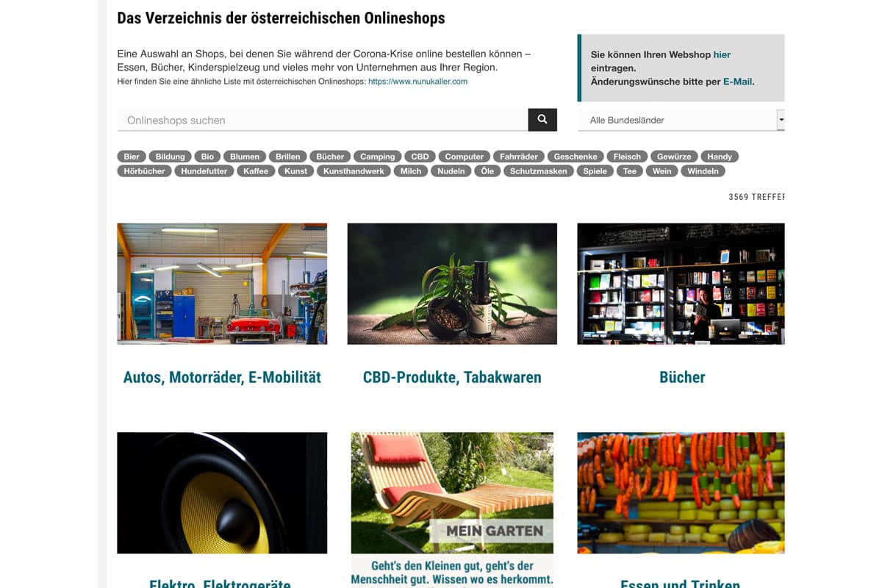
Task: Click the bookstore shelves image
Action: [681, 284]
